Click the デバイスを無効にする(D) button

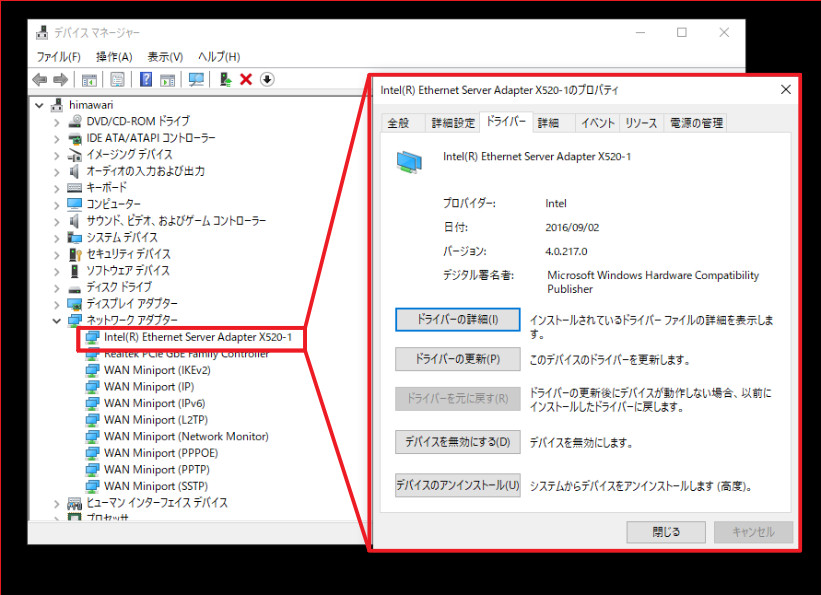coord(458,442)
